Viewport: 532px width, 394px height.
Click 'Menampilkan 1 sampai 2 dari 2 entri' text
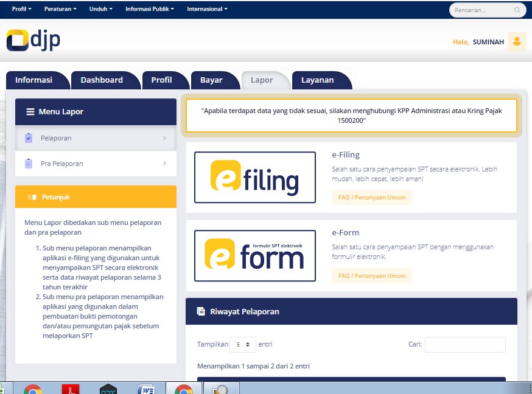[253, 366]
